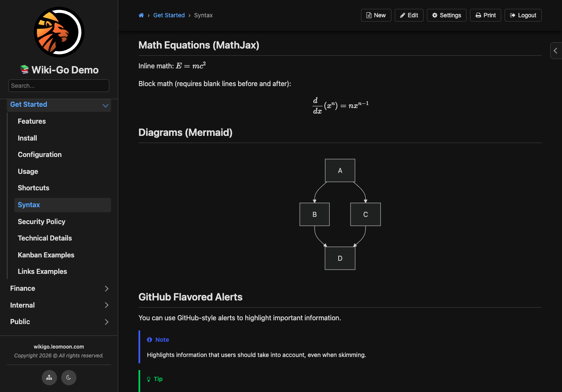Open the Shortcuts page
This screenshot has width=562, height=392.
(33, 188)
